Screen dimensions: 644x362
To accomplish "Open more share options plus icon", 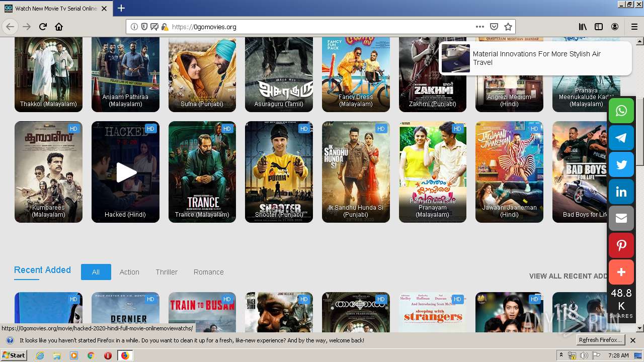I will tap(621, 272).
